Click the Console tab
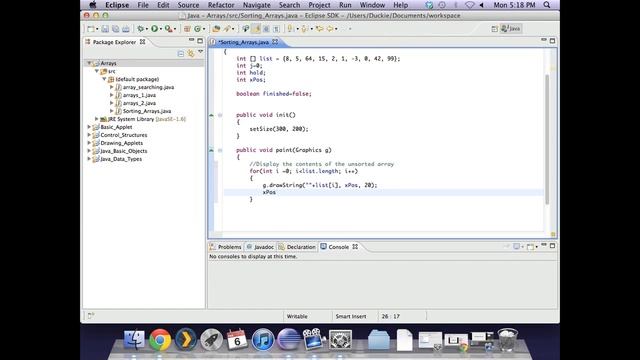 pyautogui.click(x=339, y=247)
